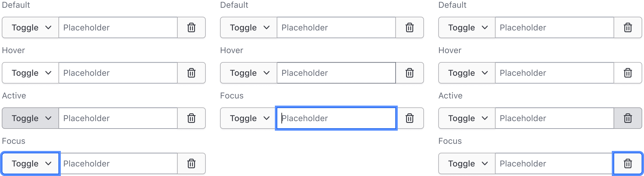Open Toggle dropdown in right column Active row

[x=467, y=118]
